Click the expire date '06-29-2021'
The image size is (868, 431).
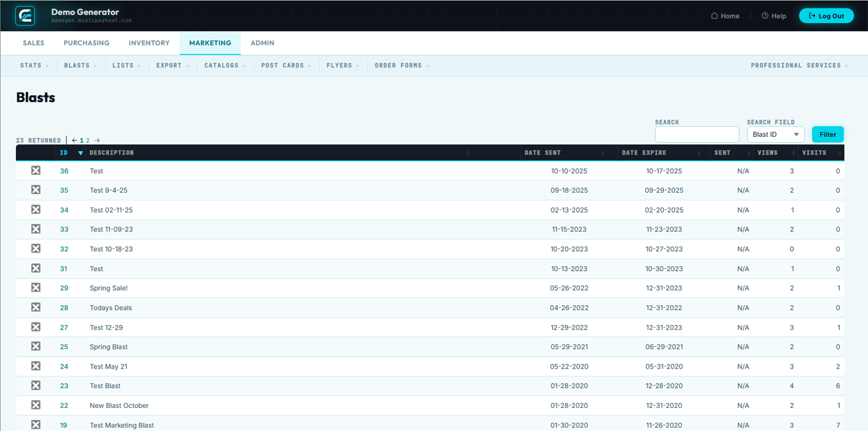[x=664, y=347]
